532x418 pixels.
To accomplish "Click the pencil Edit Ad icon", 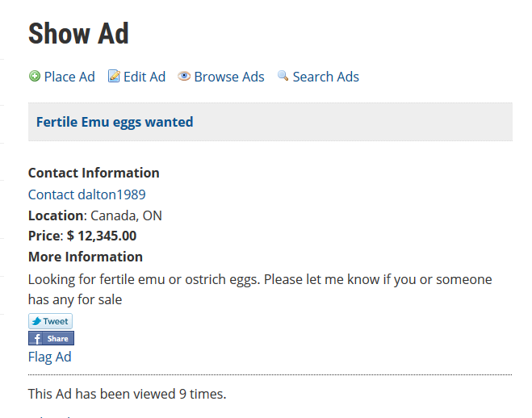I will (114, 77).
